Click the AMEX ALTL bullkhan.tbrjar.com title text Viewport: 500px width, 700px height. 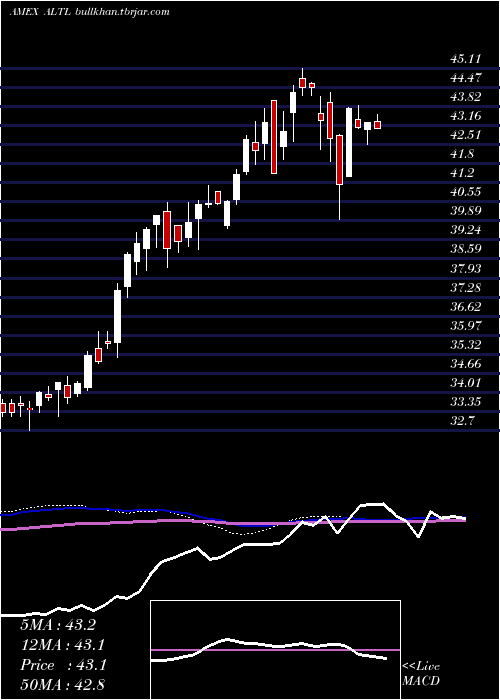pos(89,12)
